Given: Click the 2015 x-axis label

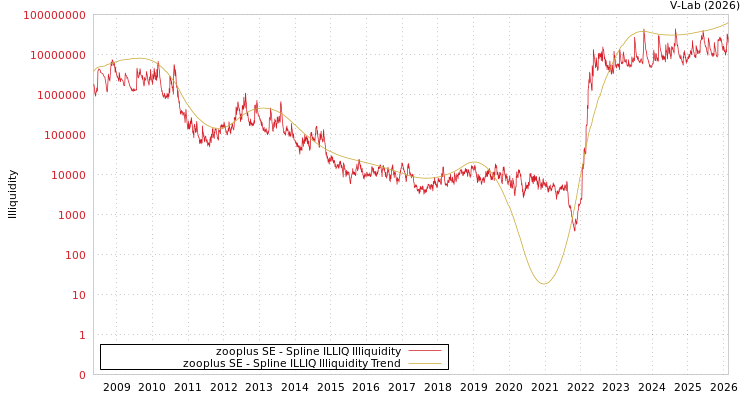Looking at the screenshot, I should 331,387.
